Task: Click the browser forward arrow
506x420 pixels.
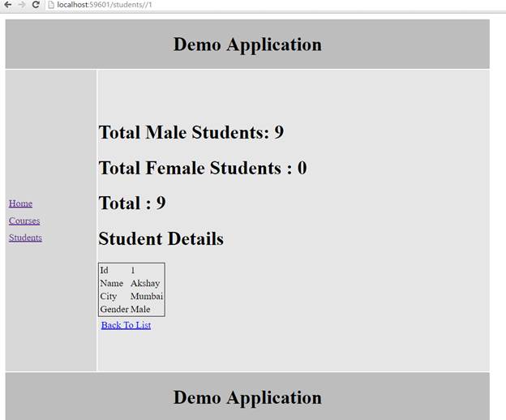Action: pyautogui.click(x=22, y=5)
